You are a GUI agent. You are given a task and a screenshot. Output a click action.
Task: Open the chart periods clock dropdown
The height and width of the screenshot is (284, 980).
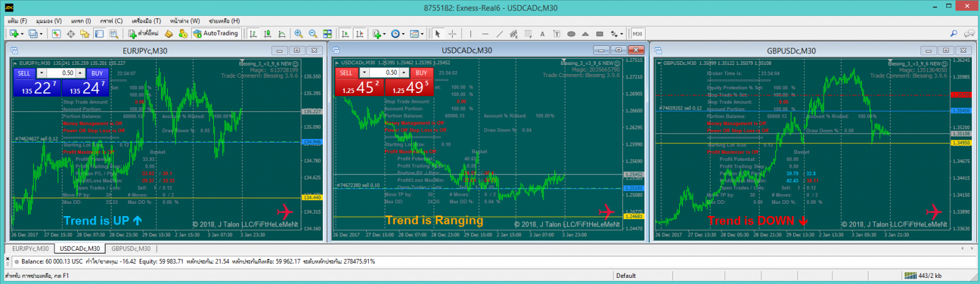coord(398,34)
